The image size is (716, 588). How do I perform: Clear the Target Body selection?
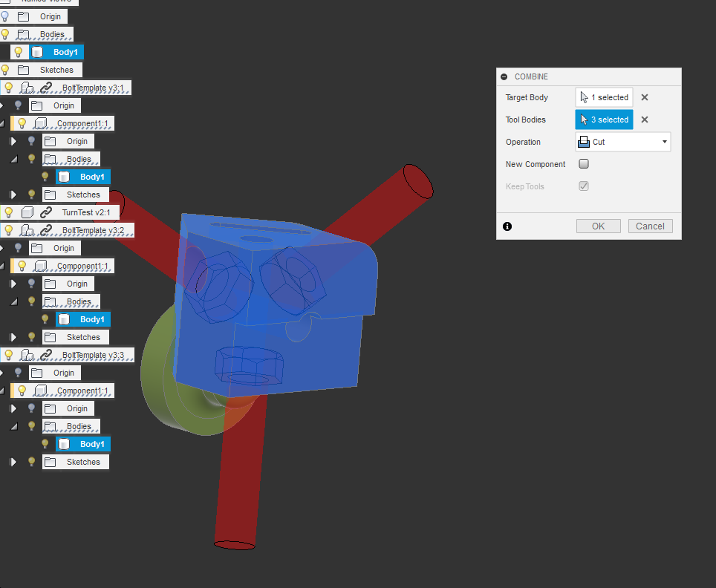644,97
